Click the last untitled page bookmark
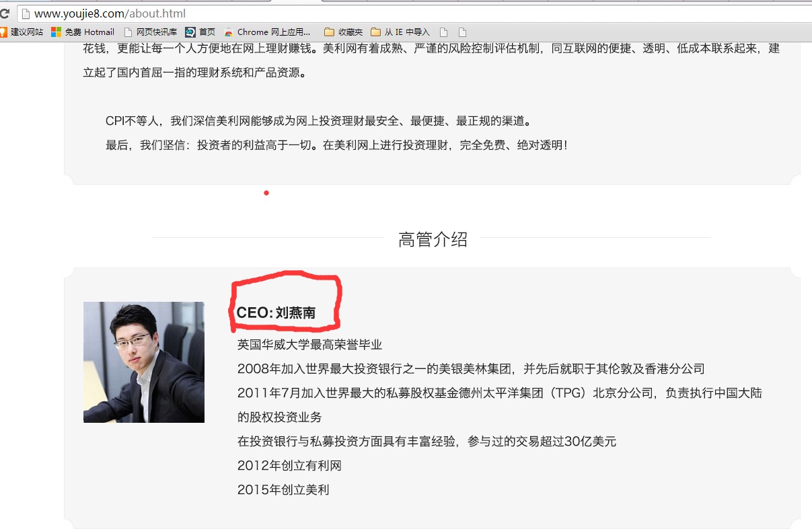This screenshot has width=812, height=529. click(x=462, y=32)
